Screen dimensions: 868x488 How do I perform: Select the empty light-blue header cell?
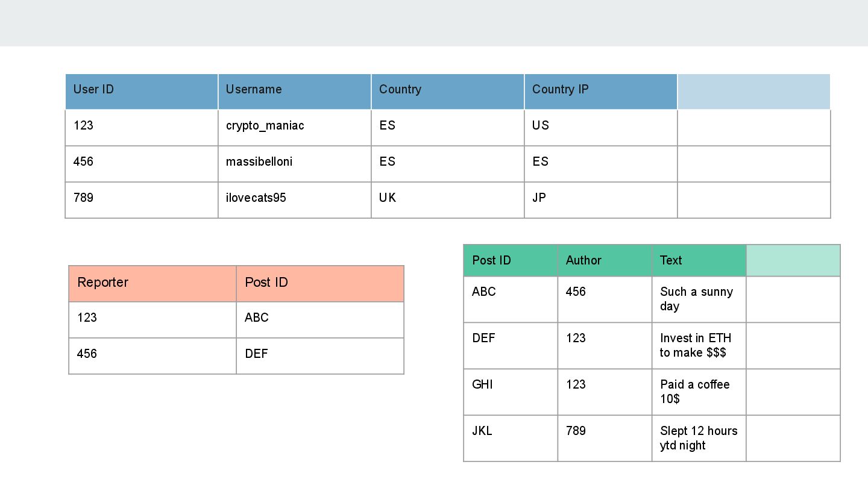tap(754, 92)
